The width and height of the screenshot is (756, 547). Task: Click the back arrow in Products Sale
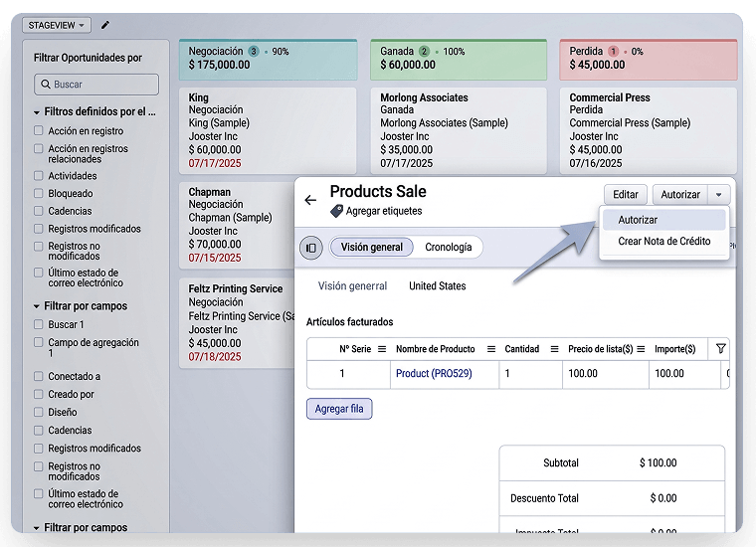tap(310, 200)
